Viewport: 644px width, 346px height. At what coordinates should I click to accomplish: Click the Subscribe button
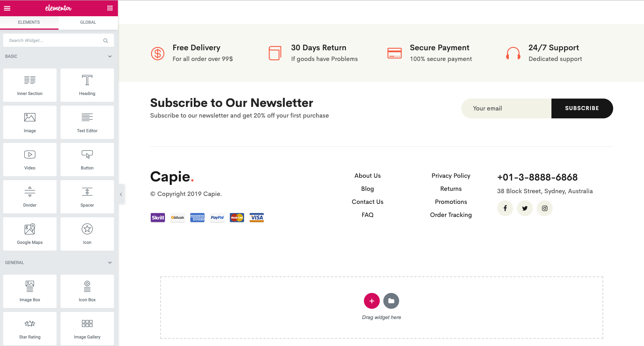[x=582, y=108]
